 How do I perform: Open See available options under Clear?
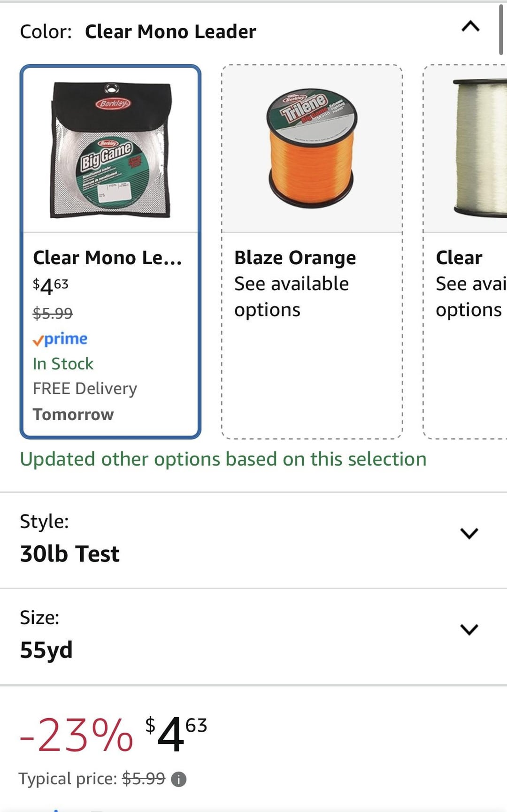(470, 297)
